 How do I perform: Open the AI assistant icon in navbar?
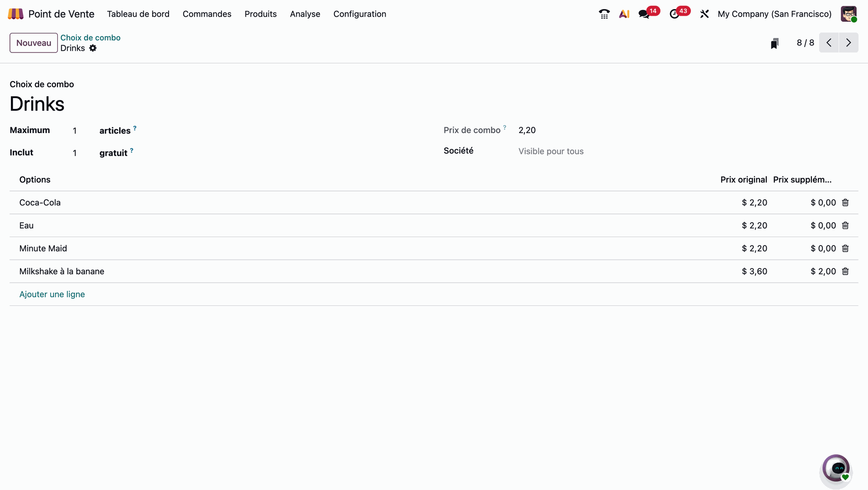pyautogui.click(x=624, y=14)
